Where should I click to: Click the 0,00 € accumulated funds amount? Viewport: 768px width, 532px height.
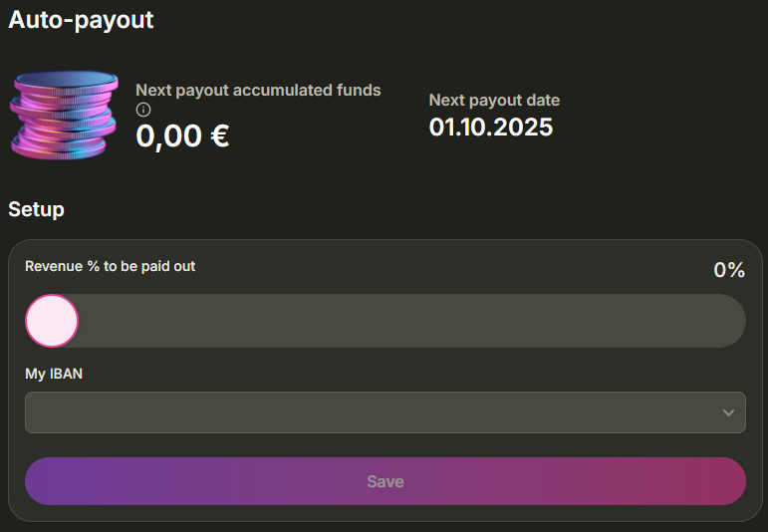coord(182,134)
